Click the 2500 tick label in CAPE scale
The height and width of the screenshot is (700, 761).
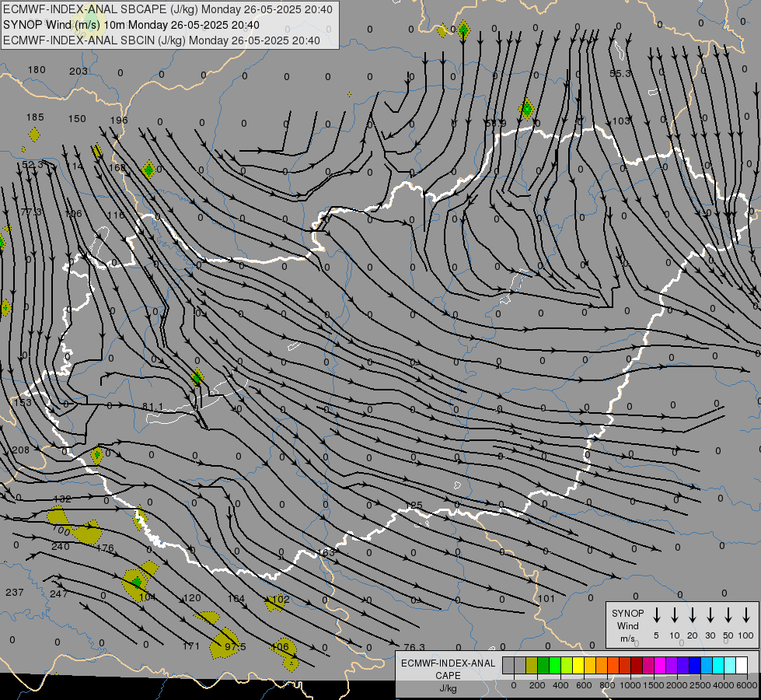coord(700,685)
